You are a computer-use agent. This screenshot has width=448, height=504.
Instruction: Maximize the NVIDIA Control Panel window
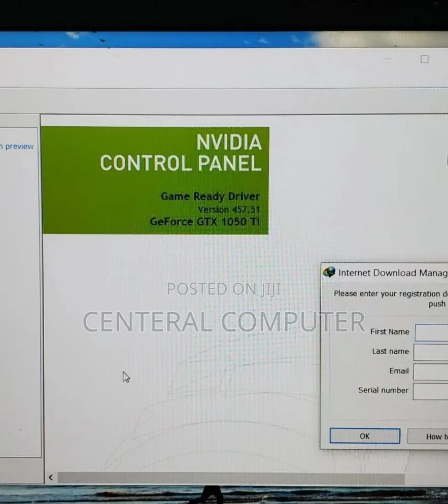[425, 59]
